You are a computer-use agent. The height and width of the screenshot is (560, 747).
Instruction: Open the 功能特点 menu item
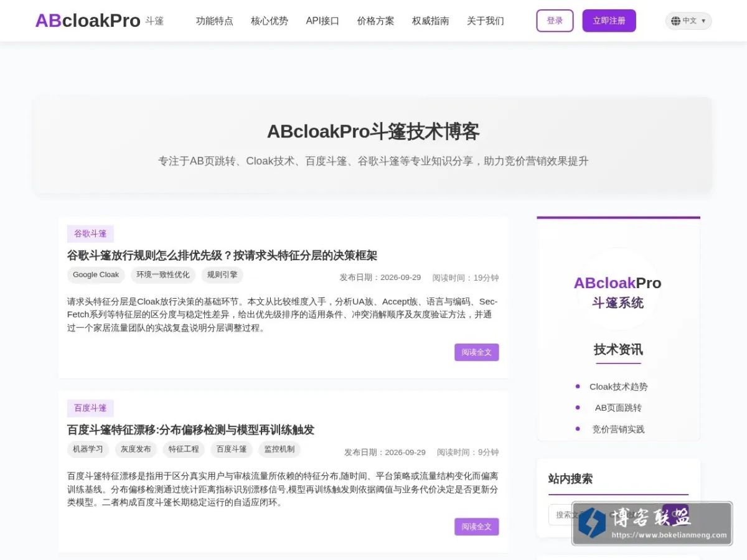pos(215,21)
